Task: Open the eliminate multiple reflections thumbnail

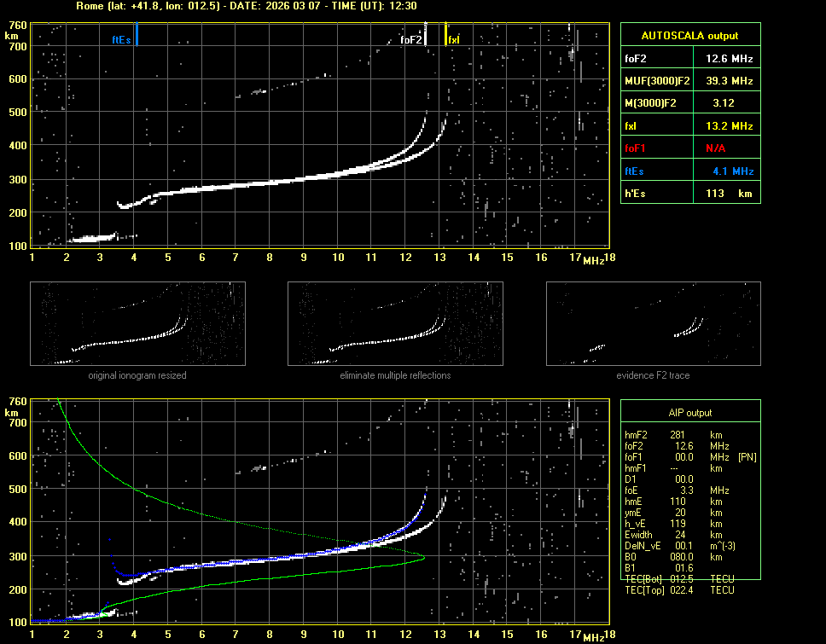Action: [x=395, y=323]
